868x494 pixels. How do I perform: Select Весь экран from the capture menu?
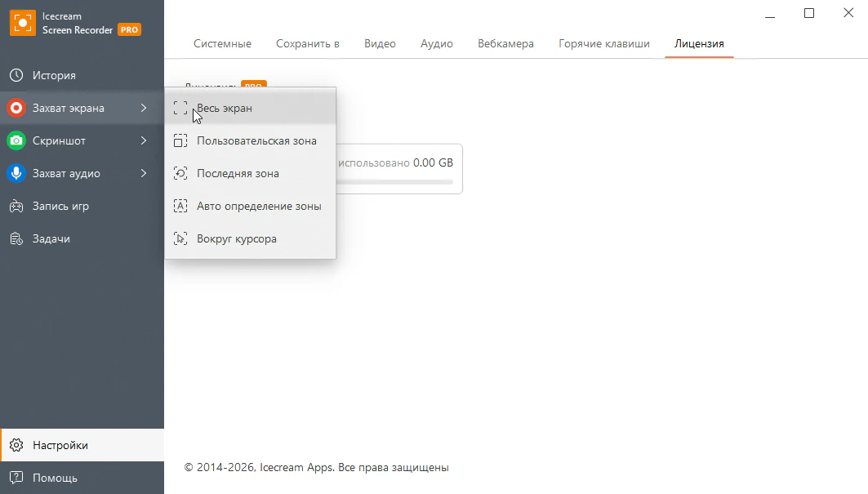pos(224,108)
